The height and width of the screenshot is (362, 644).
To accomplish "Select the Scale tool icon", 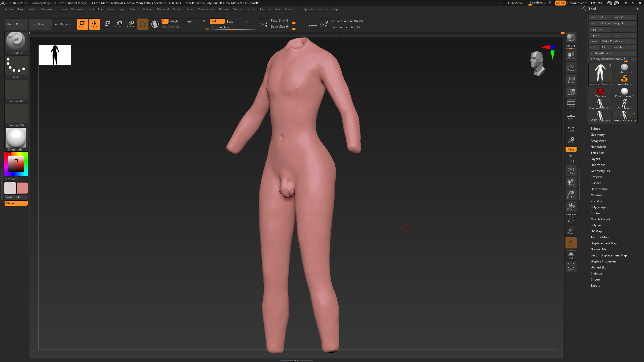I will pyautogui.click(x=118, y=24).
